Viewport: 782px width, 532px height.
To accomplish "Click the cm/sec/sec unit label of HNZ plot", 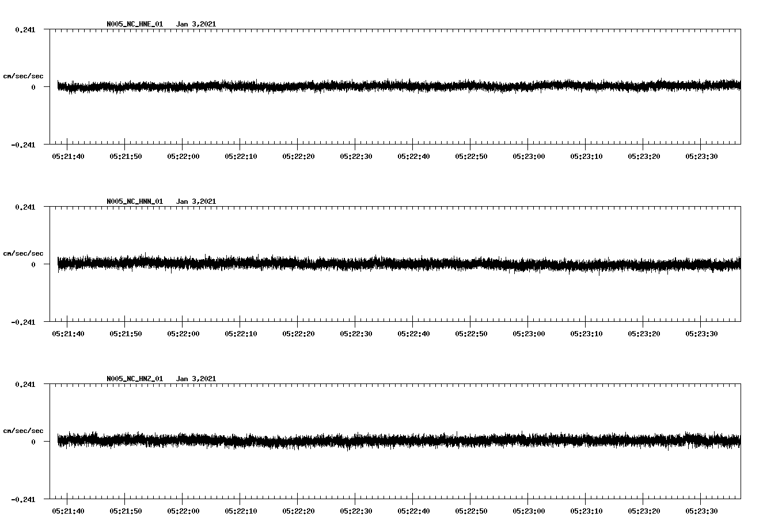I will coord(24,430).
